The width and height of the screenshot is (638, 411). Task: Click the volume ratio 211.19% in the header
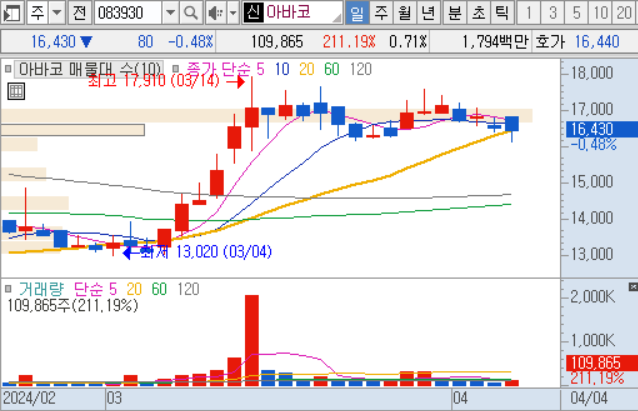click(349, 42)
